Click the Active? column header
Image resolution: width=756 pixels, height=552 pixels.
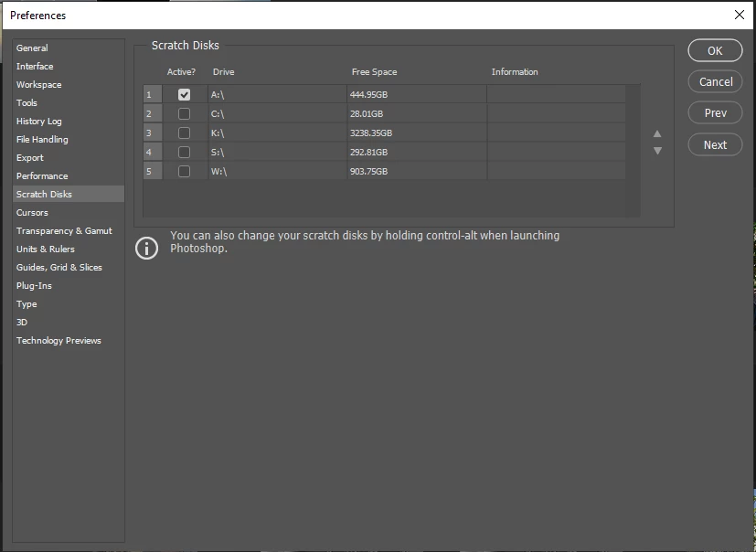(181, 72)
